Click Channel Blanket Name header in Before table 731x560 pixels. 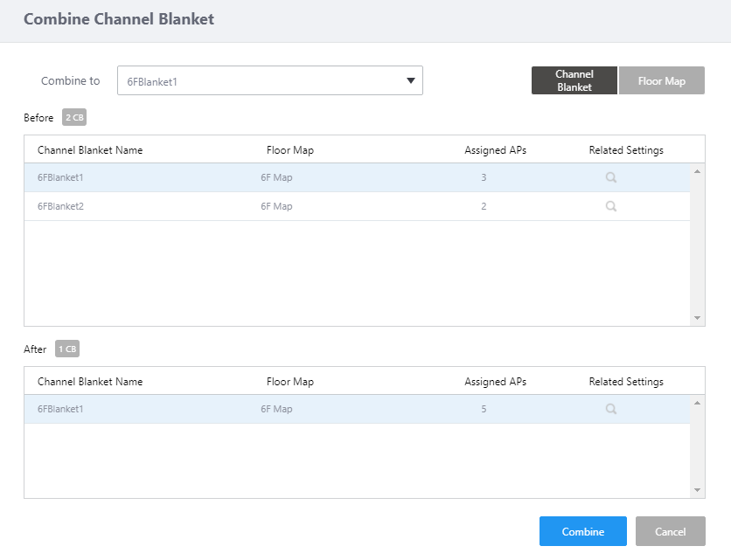tap(90, 150)
